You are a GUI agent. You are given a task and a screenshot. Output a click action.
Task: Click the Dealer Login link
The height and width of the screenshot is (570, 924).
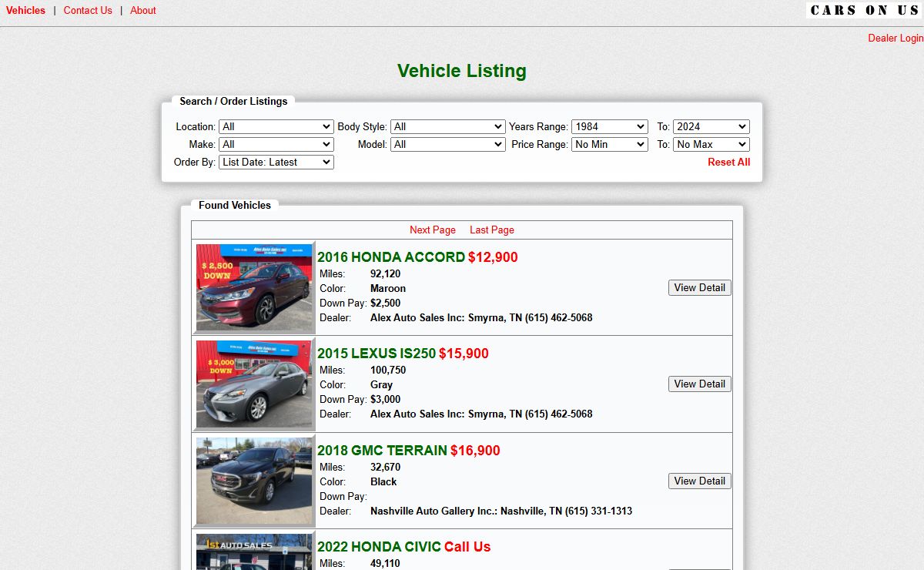pos(896,38)
